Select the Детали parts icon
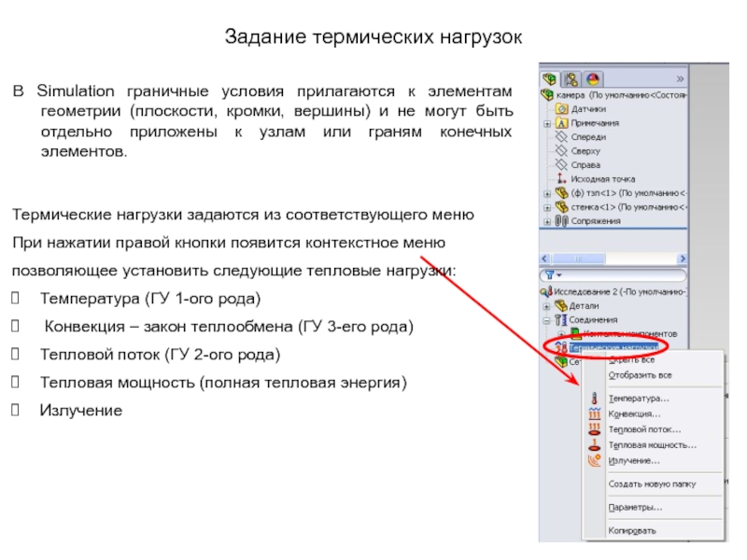 pyautogui.click(x=561, y=306)
